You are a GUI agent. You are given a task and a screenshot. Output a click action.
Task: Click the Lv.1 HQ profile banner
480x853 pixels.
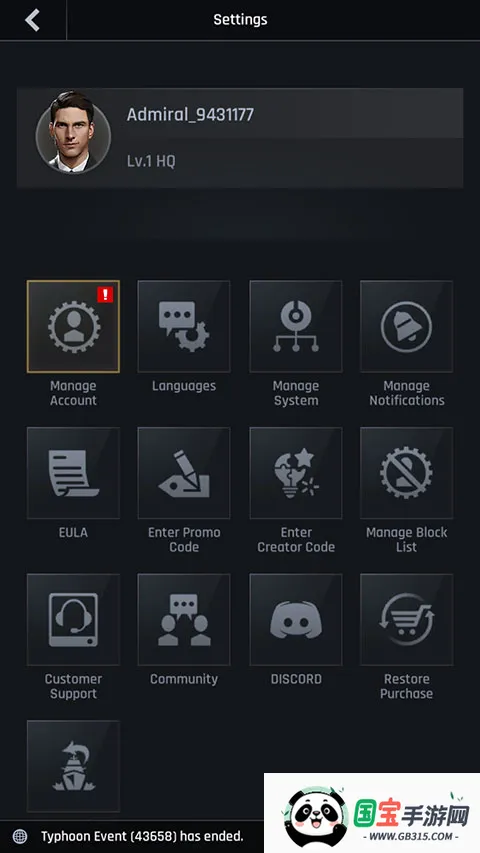click(x=240, y=138)
